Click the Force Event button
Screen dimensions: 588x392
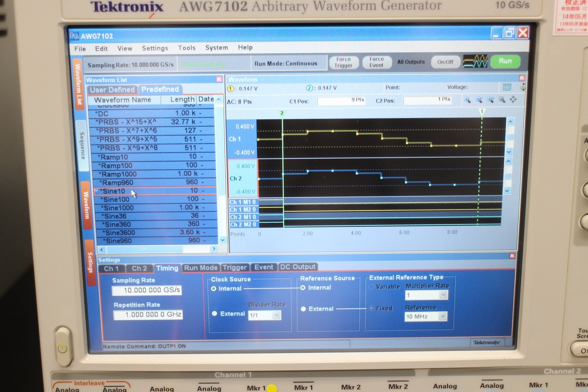[376, 62]
